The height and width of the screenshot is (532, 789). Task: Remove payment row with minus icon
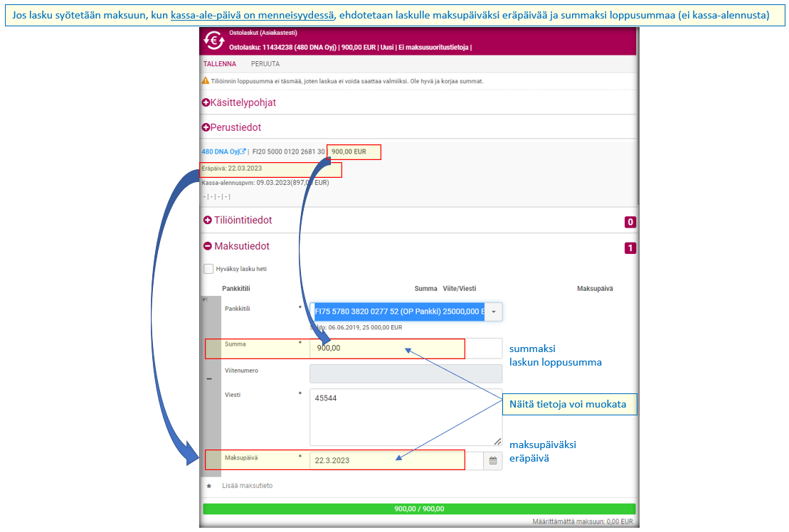pos(209,379)
